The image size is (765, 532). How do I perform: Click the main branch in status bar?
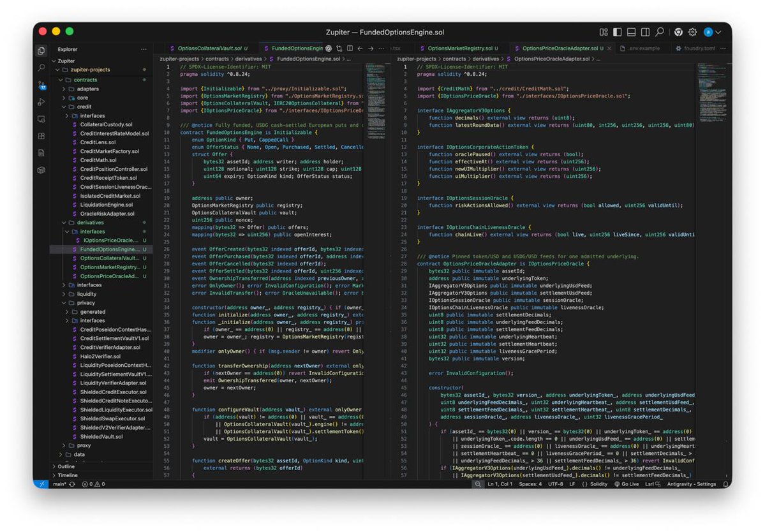pyautogui.click(x=59, y=485)
